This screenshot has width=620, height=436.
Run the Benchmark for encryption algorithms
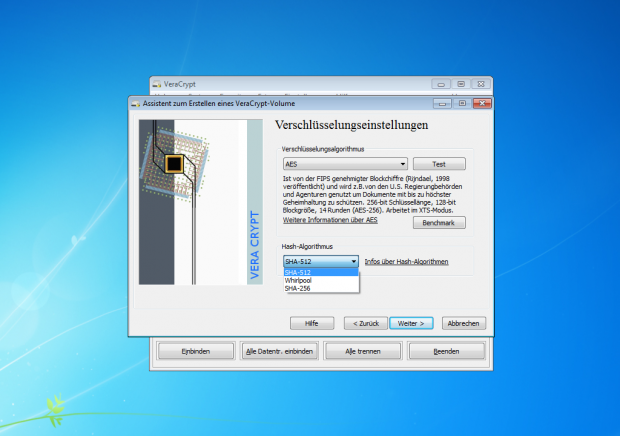tap(439, 223)
